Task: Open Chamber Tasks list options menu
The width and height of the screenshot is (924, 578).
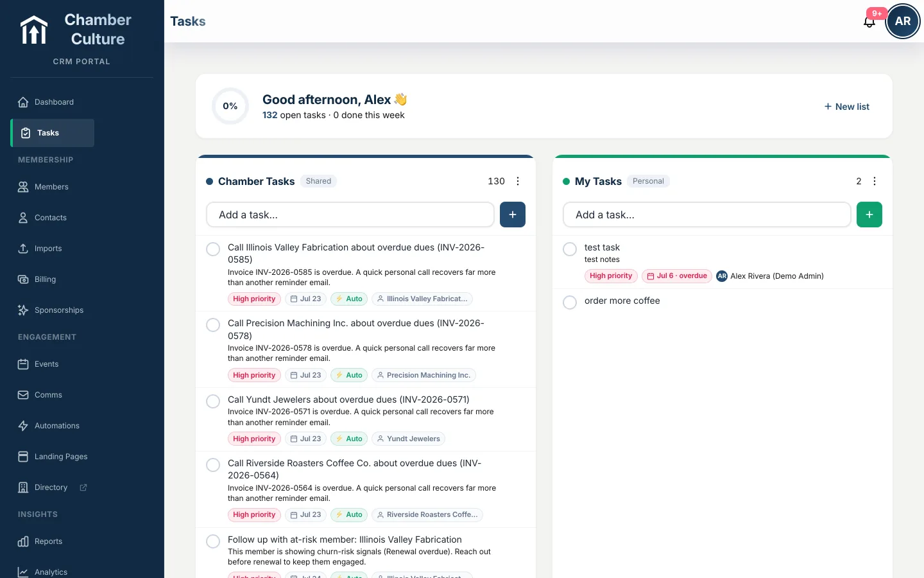Action: 518,181
